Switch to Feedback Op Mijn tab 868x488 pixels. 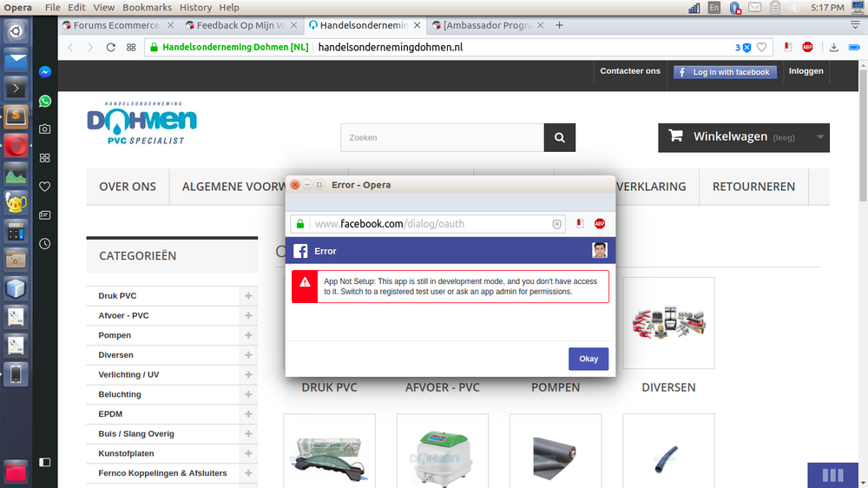[x=236, y=25]
